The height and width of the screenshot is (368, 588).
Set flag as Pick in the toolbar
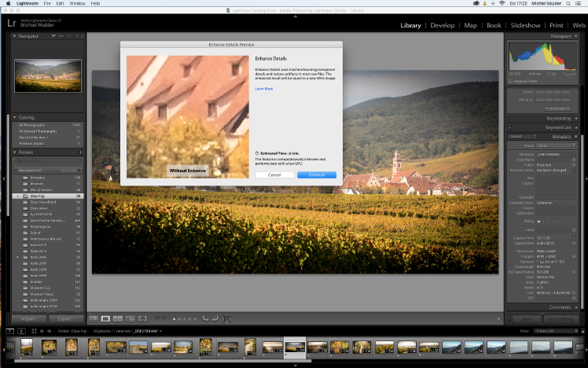point(157,318)
